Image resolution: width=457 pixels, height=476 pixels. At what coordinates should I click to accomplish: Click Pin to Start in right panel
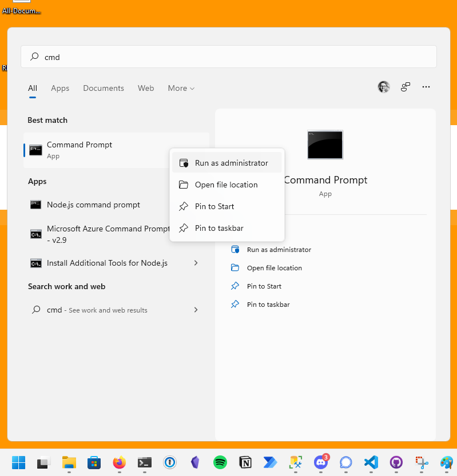coord(264,286)
